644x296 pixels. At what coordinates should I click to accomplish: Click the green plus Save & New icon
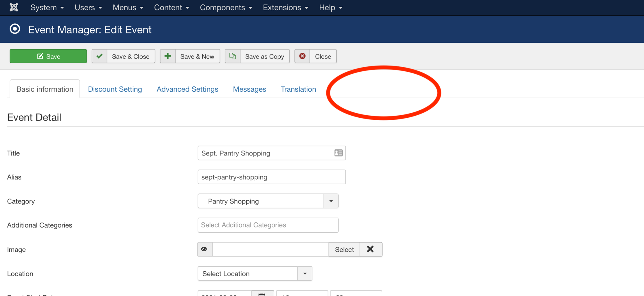[x=168, y=56]
